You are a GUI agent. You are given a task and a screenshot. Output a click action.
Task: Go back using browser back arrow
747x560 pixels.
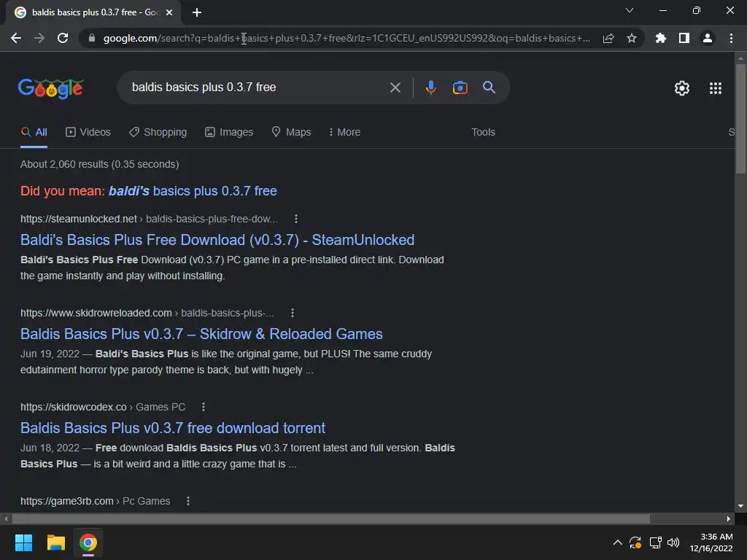coord(16,38)
